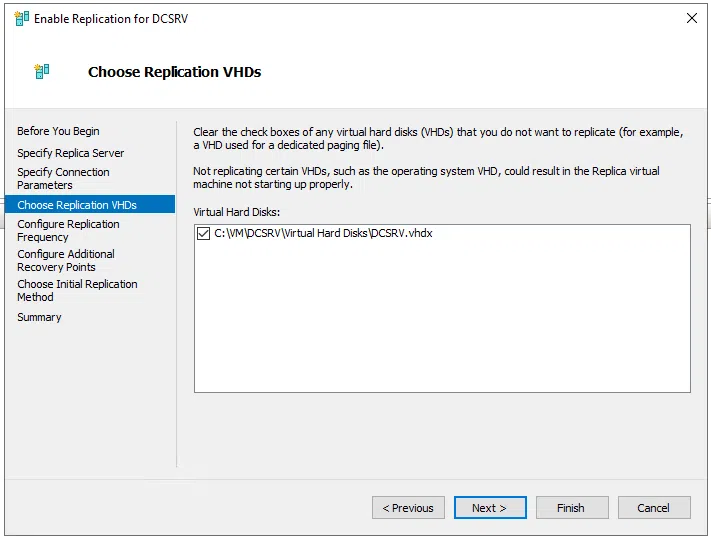This screenshot has height=539, width=711.
Task: Jump to the Specify Connection Parameters step
Action: point(63,178)
